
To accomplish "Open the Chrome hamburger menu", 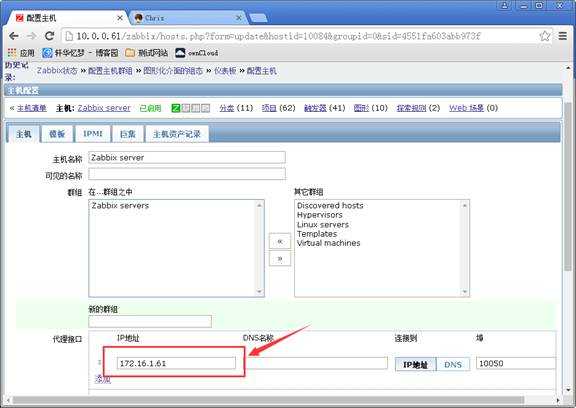I will point(562,36).
